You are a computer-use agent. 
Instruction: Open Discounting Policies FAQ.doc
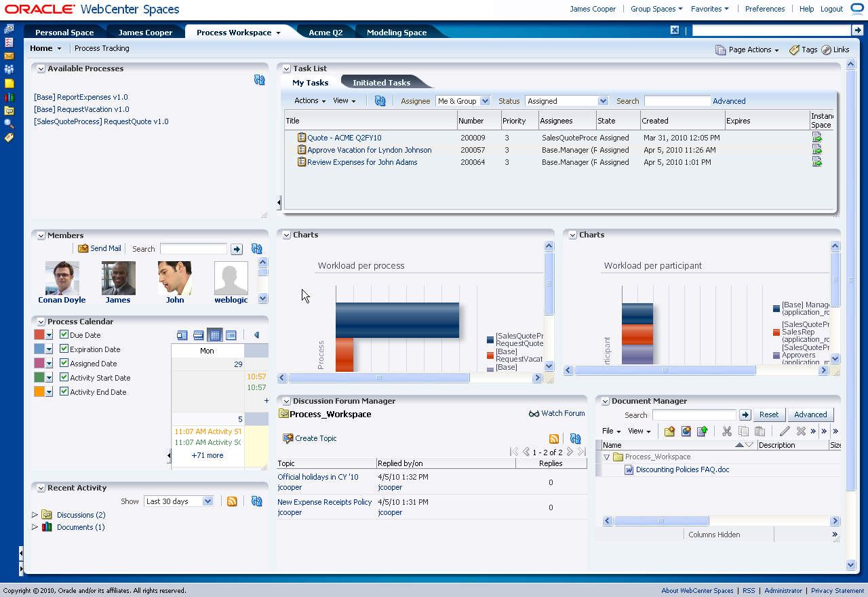click(683, 469)
